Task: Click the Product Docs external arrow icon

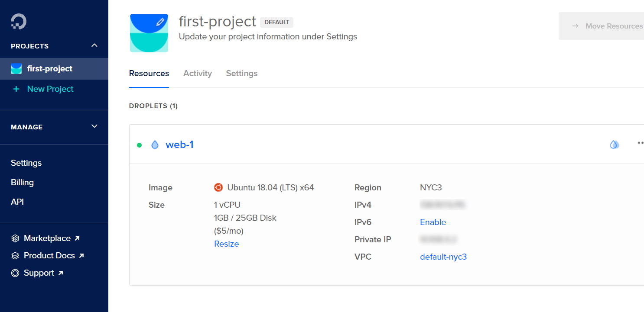Action: pyautogui.click(x=81, y=255)
